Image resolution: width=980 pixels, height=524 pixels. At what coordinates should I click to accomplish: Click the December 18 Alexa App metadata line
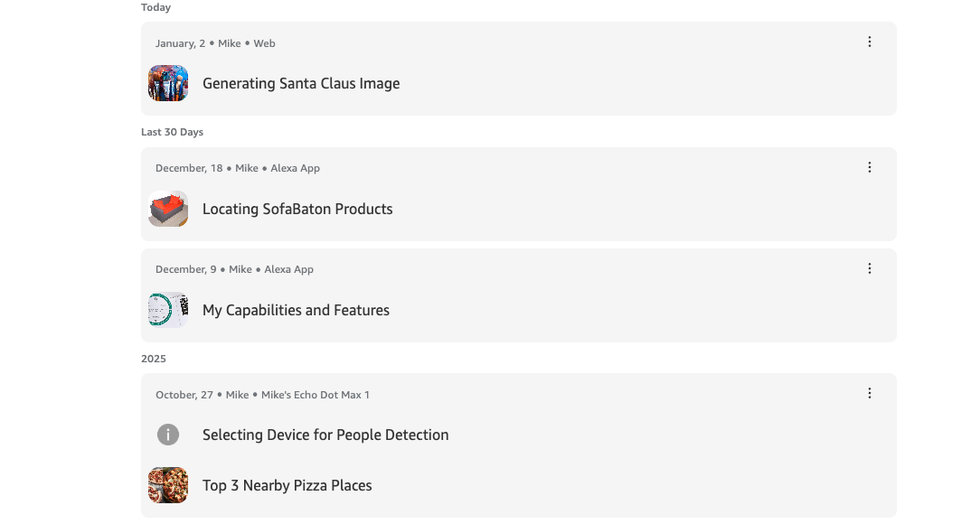(x=238, y=168)
